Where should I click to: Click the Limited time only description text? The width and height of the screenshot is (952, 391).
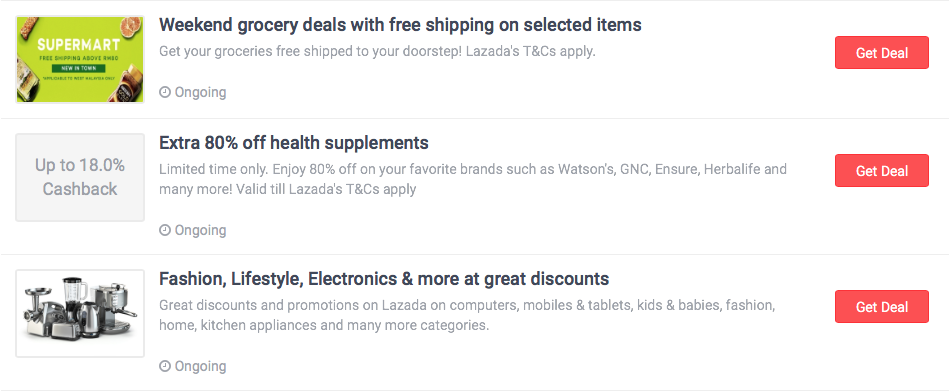473,179
